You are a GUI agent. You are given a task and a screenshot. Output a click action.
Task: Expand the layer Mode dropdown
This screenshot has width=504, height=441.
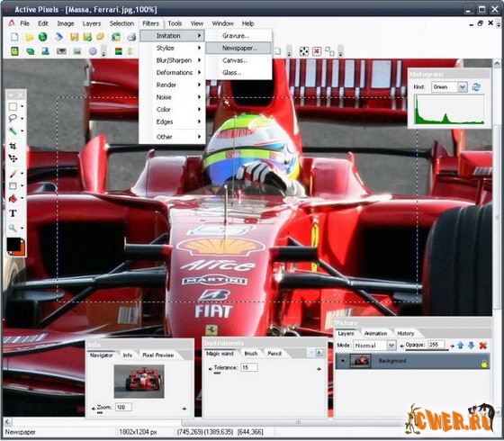tap(391, 346)
